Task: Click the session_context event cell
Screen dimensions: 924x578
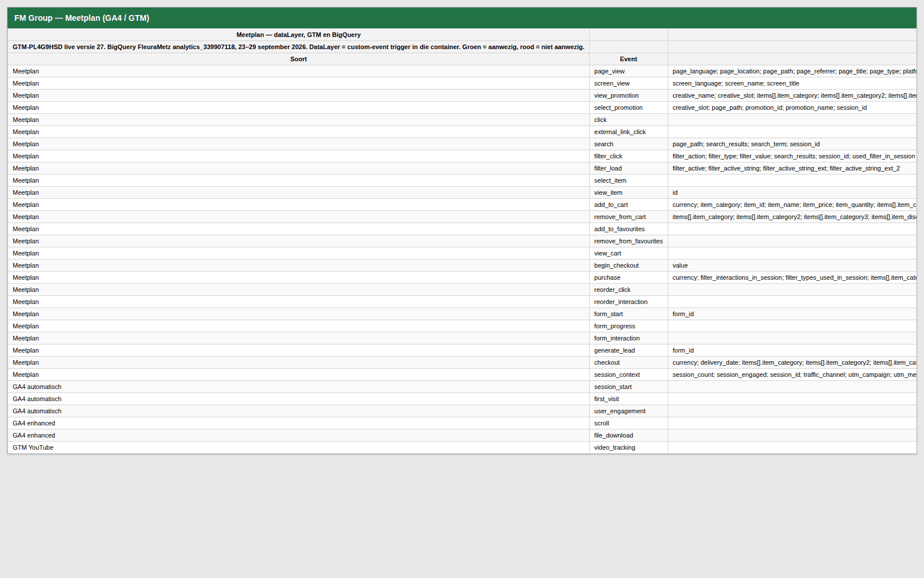Action: (628, 375)
